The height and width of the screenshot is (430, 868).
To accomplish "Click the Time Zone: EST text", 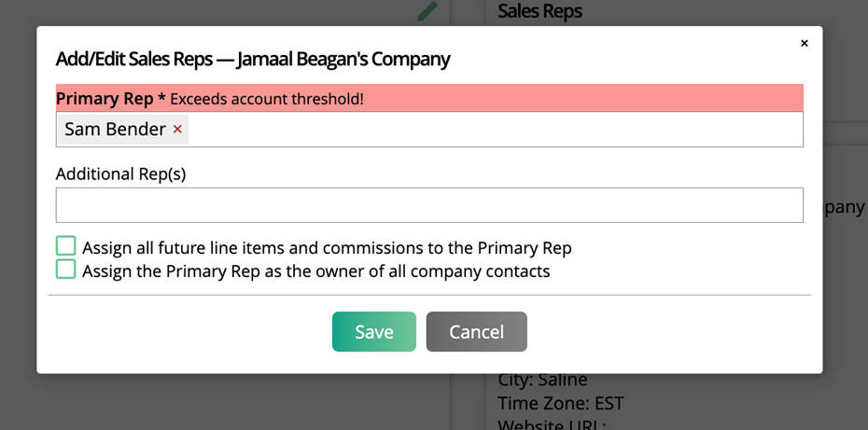I will [561, 403].
